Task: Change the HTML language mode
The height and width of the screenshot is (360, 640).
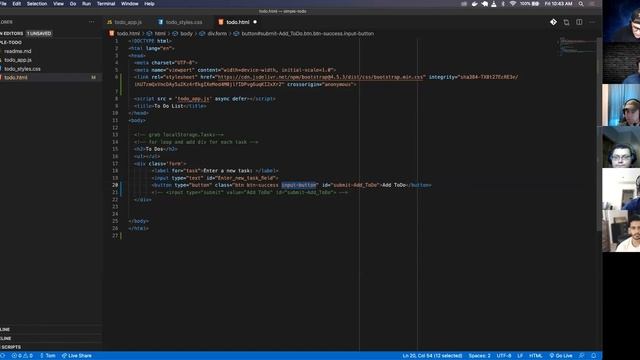Action: 536,356
